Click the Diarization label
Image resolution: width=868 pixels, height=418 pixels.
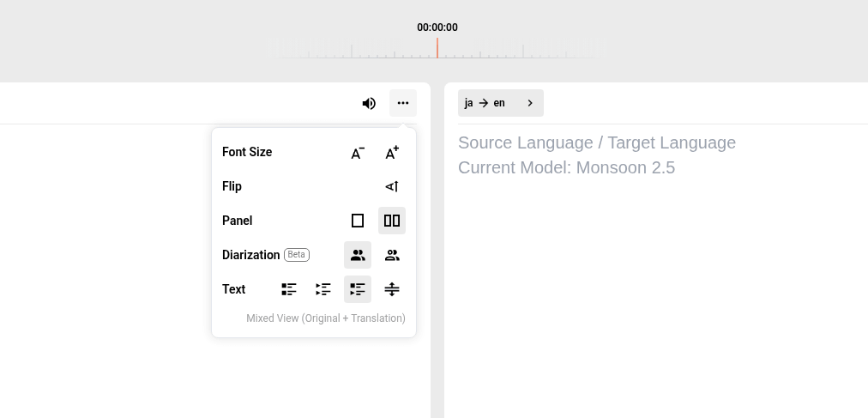(250, 255)
